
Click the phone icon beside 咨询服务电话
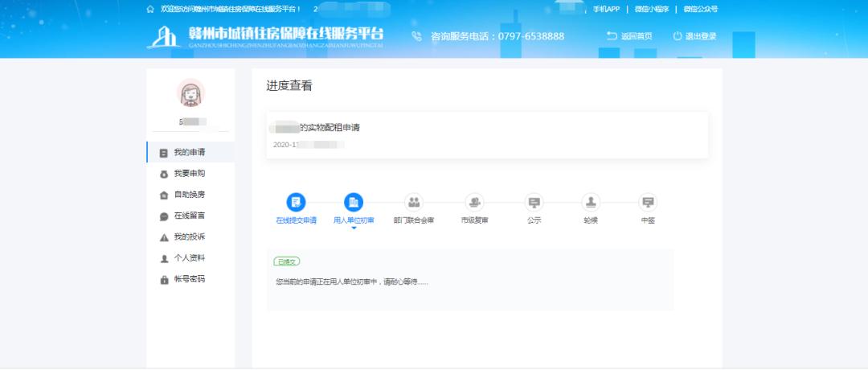417,36
